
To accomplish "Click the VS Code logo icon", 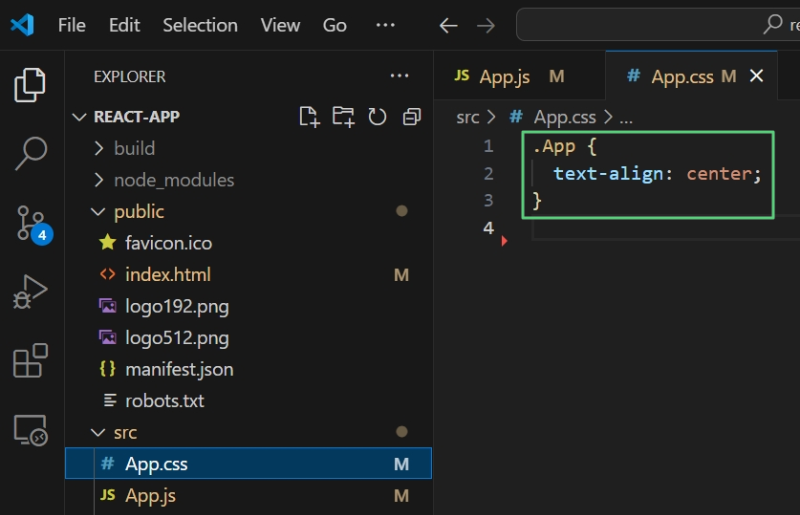I will pos(22,25).
